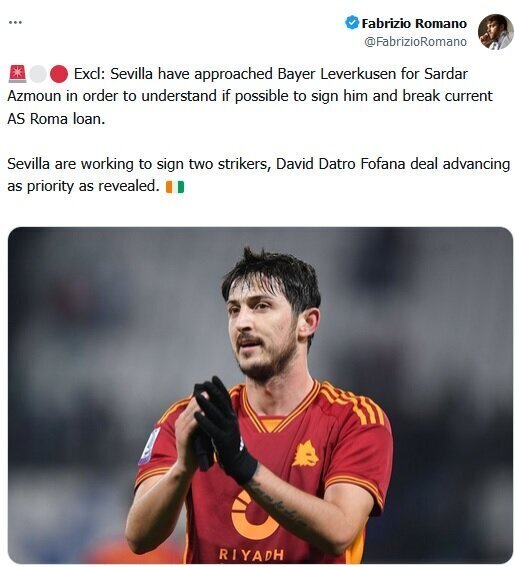This screenshot has width=515, height=567.
Task: Click the "AS Roma loan." text line
Action: click(x=56, y=119)
